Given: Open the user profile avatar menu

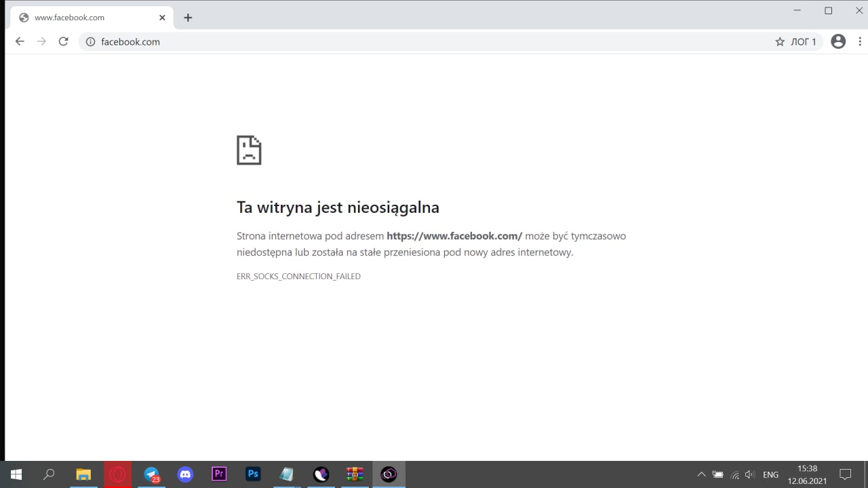Looking at the screenshot, I should (x=838, y=41).
